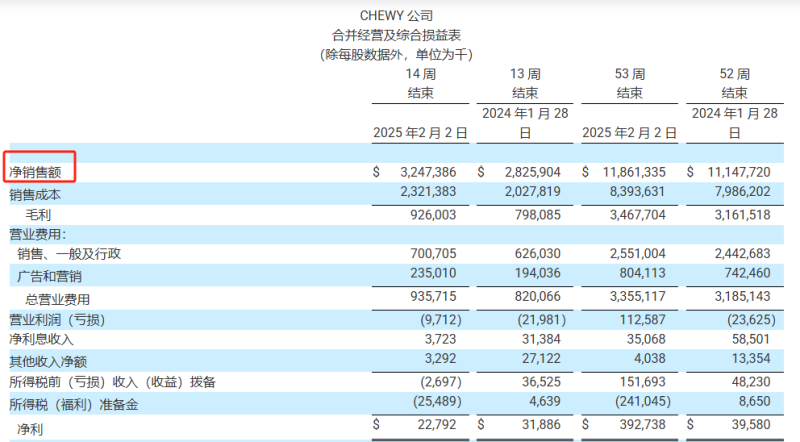800x442 pixels.
Task: Click the 14 周 column header
Action: [420, 74]
